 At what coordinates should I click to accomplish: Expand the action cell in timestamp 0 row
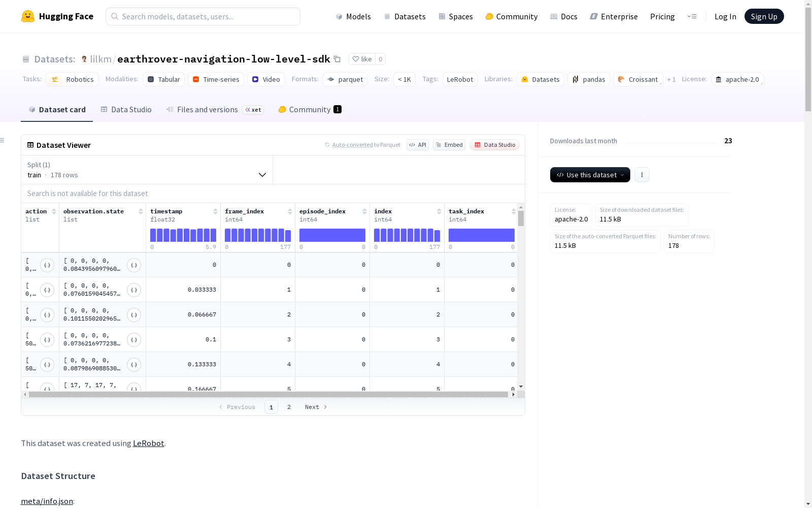pos(47,265)
